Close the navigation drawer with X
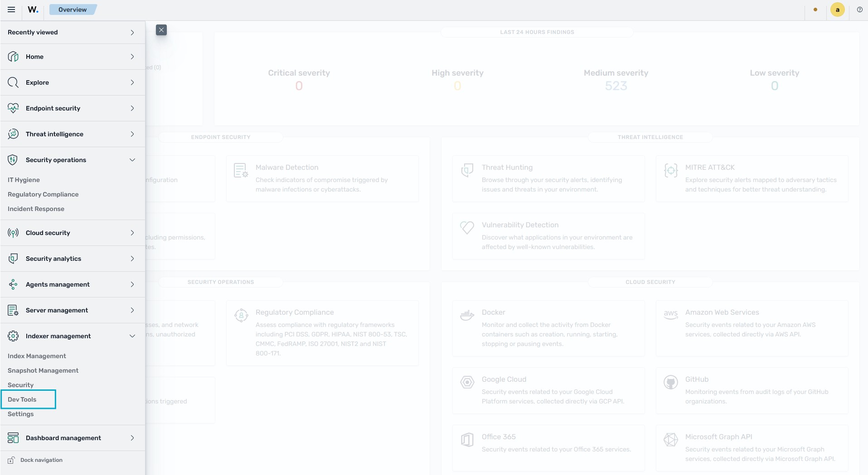 point(161,30)
